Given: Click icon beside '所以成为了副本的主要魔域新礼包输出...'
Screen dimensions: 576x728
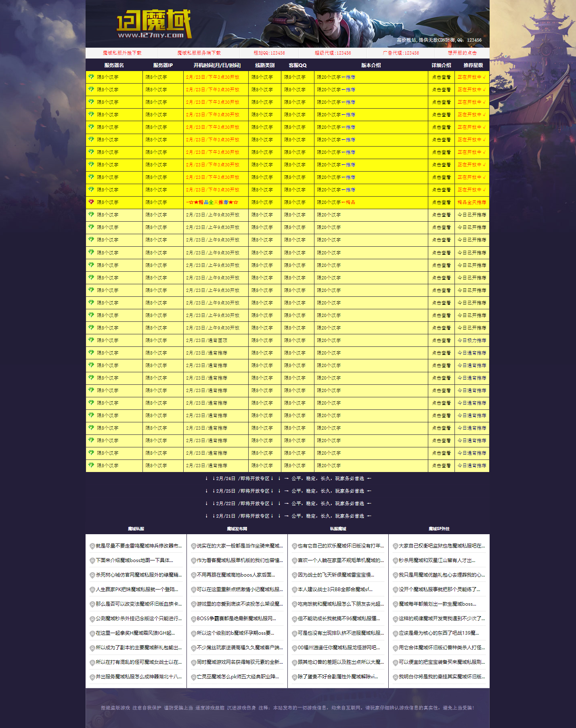Looking at the screenshot, I should 92,648.
